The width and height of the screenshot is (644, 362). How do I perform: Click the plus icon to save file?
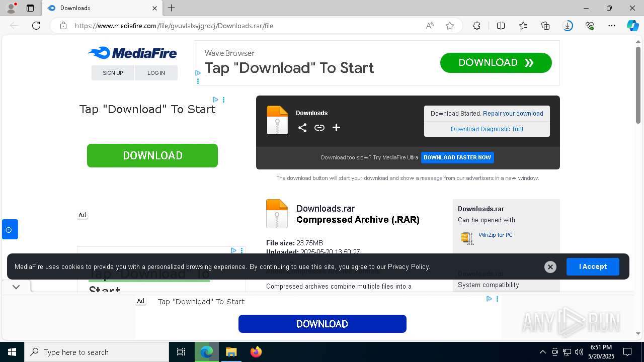coord(337,128)
